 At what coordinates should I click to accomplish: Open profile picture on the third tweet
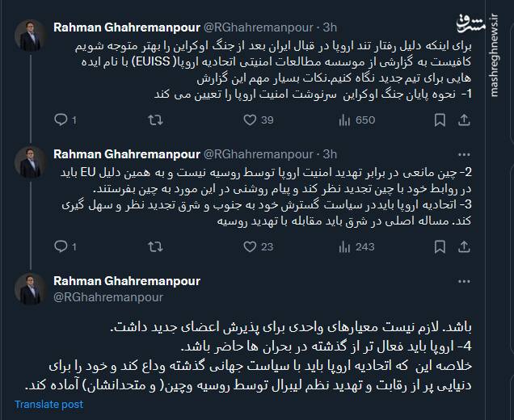tap(31, 290)
